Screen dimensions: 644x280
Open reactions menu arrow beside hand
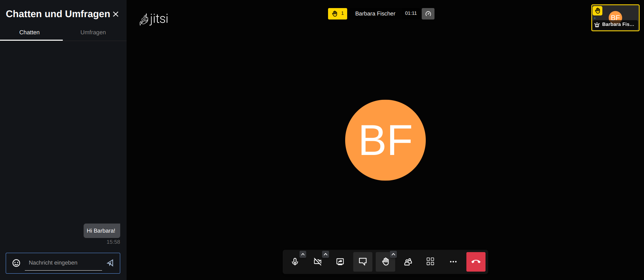click(x=393, y=254)
